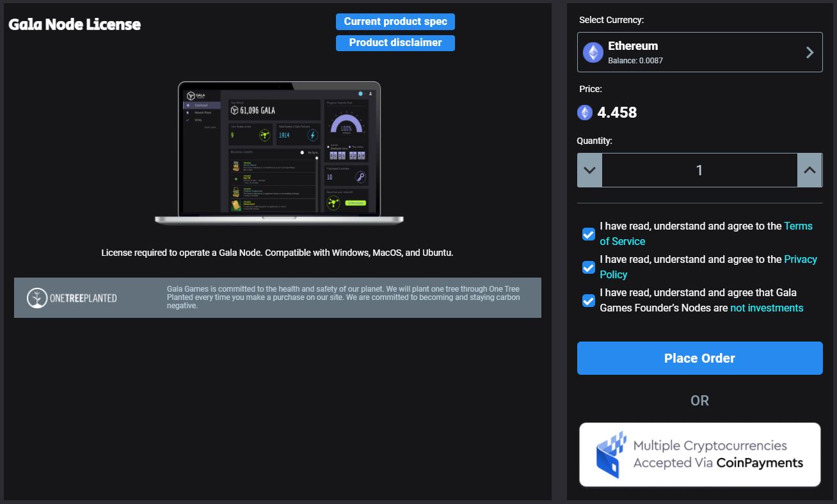The width and height of the screenshot is (837, 504).
Task: Click the Gala Node License heading
Action: point(74,25)
